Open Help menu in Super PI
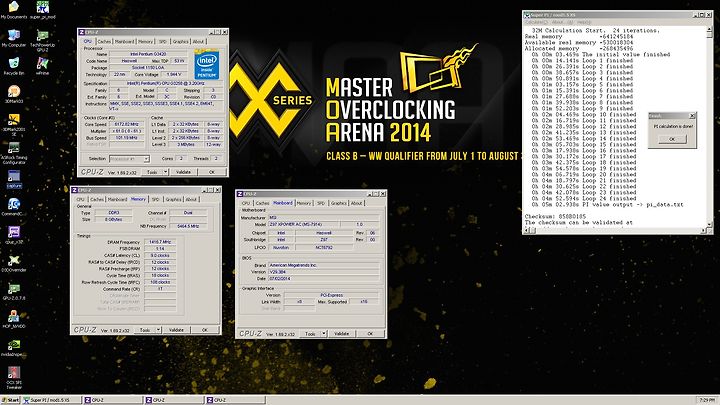The image size is (720, 405). coord(584,22)
